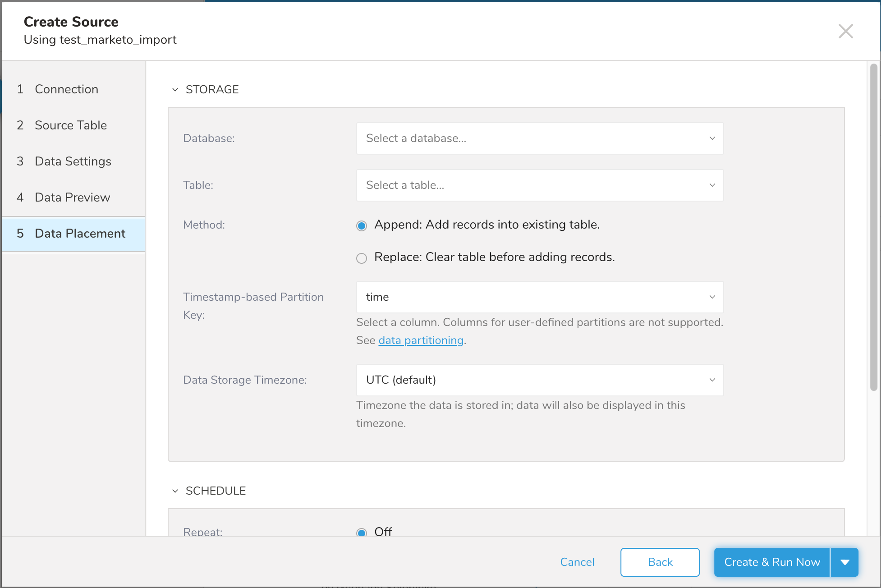Collapse the SCHEDULE section chevron
881x588 pixels.
coord(175,491)
